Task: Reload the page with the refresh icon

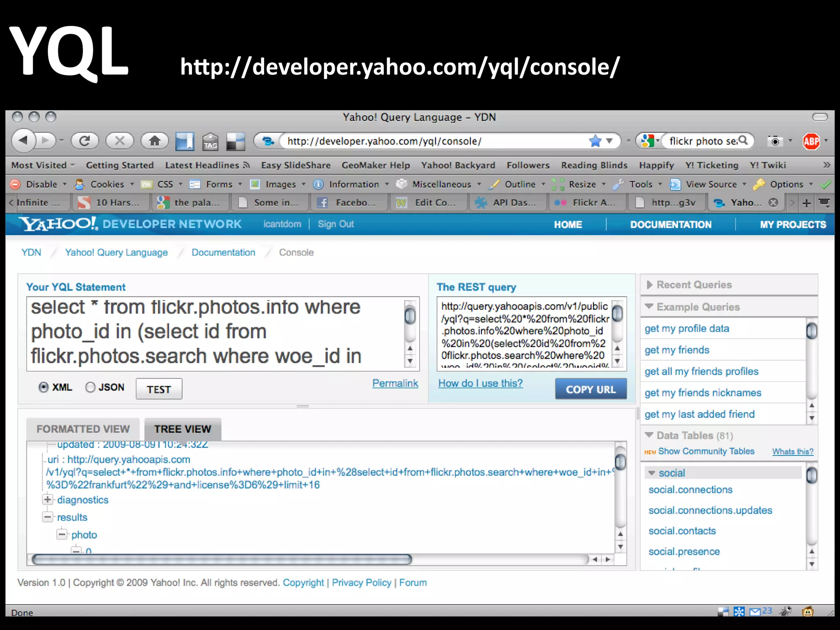Action: [x=84, y=141]
